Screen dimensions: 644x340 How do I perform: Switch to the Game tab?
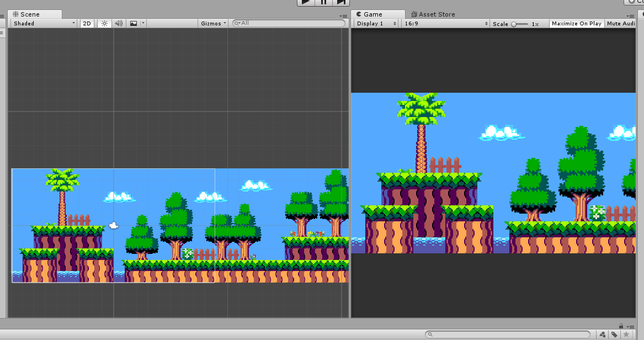pos(378,14)
